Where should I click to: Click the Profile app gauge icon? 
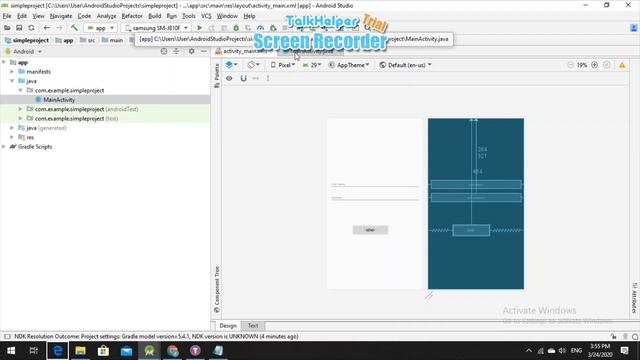[x=260, y=28]
